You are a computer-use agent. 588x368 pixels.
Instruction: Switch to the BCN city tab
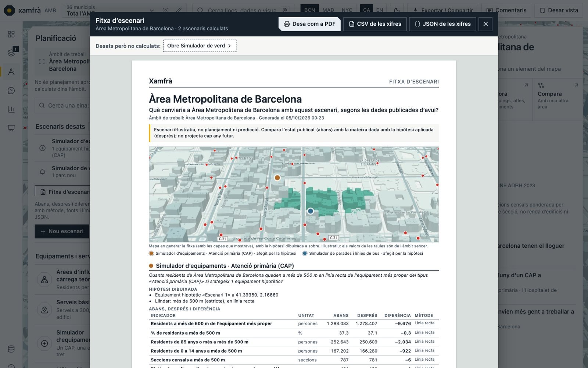[x=309, y=10]
